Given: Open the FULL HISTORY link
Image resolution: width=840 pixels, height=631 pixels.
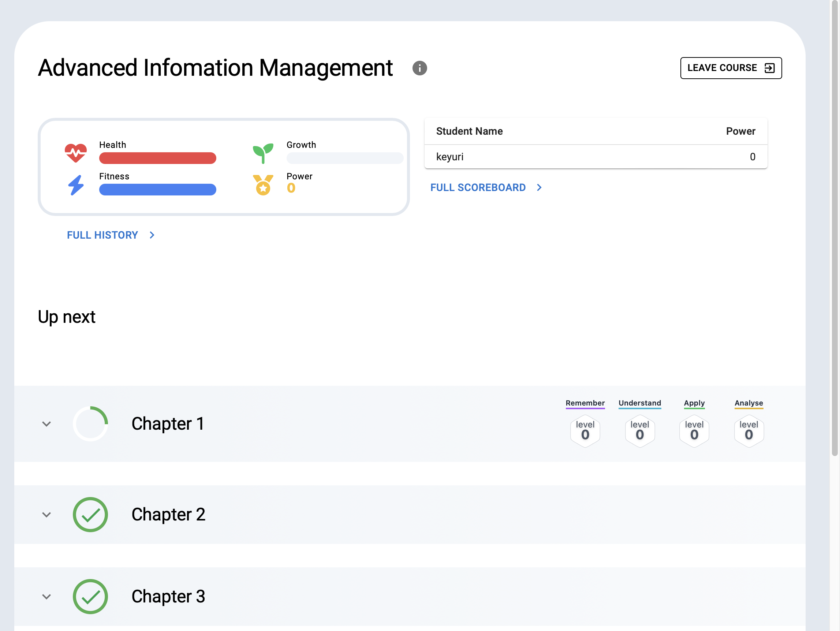Looking at the screenshot, I should pos(111,235).
